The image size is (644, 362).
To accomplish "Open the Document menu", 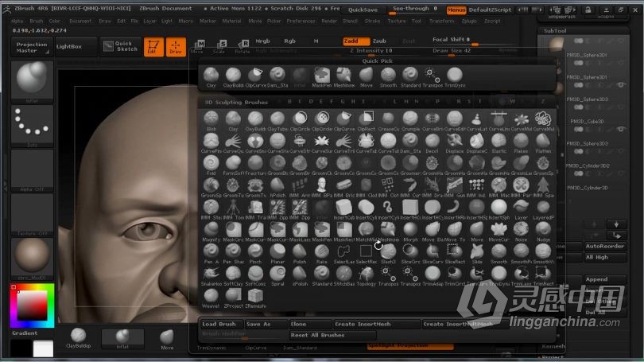I will [x=80, y=21].
